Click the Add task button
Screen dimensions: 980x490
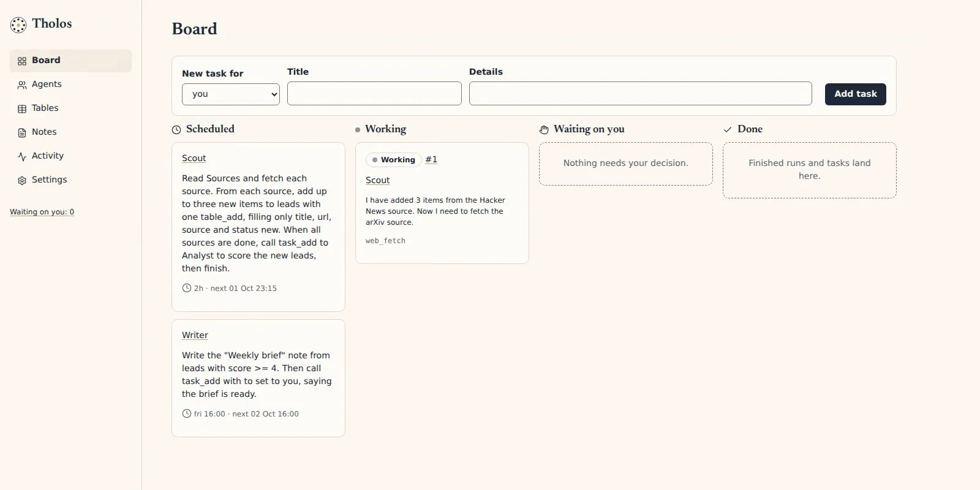point(856,94)
